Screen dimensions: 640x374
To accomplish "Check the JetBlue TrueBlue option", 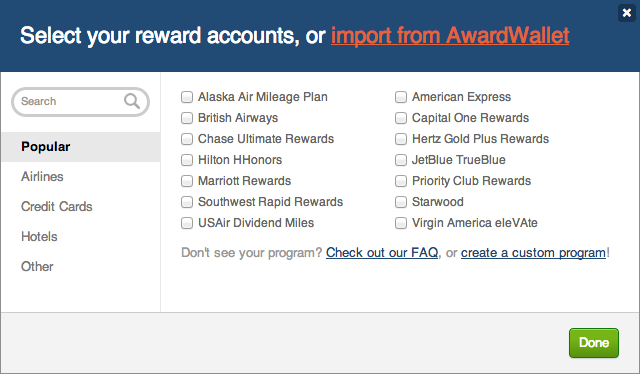I will pos(401,160).
